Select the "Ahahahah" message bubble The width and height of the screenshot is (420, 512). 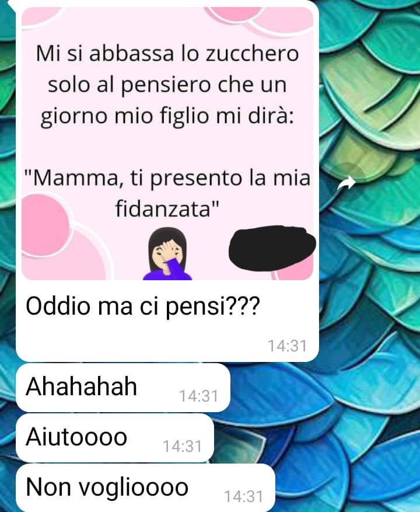tap(123, 387)
